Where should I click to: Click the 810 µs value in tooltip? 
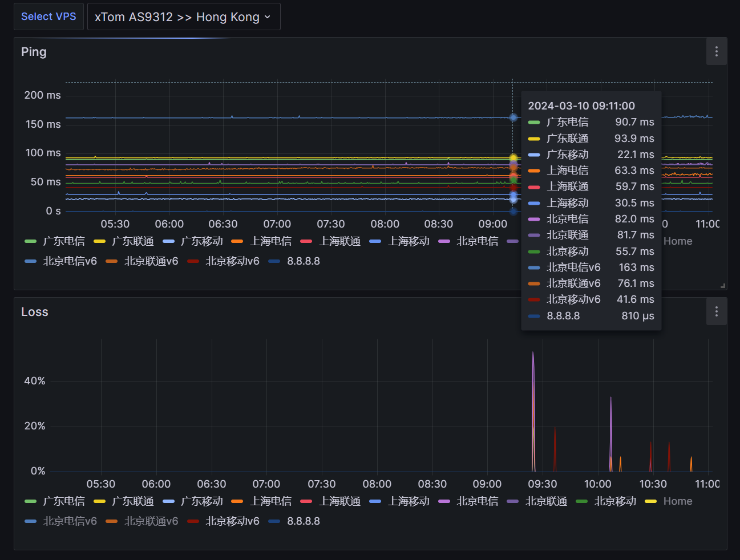click(638, 316)
